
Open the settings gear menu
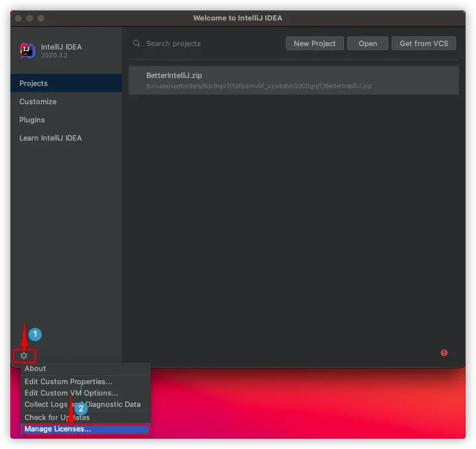tap(24, 356)
